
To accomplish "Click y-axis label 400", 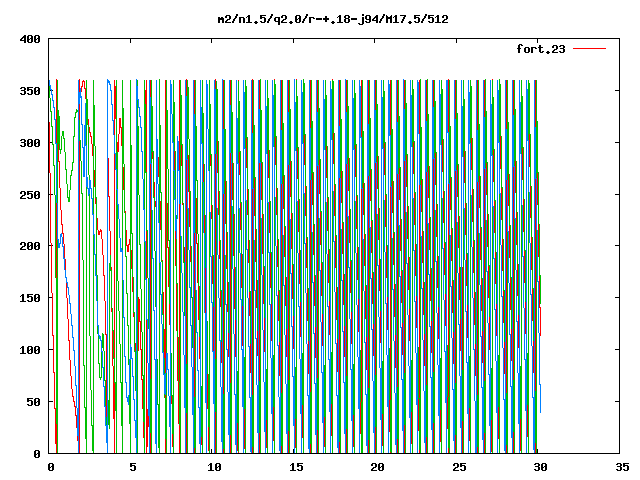I will click(30, 40).
